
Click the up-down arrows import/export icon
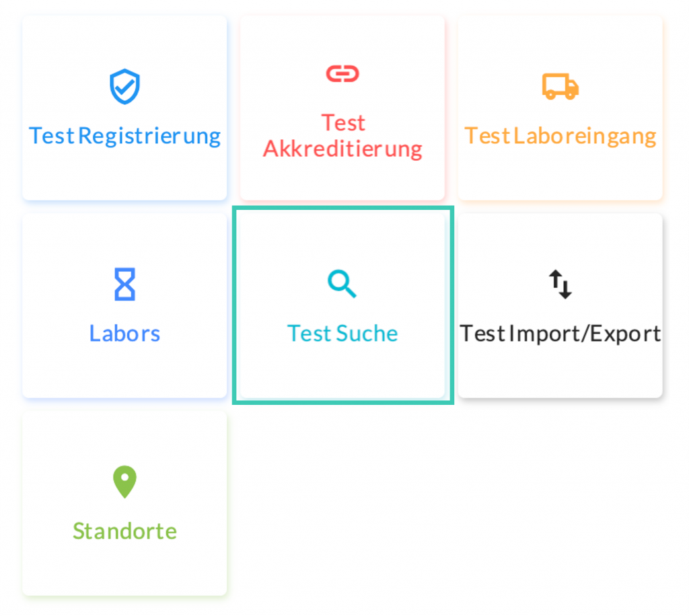pos(560,284)
